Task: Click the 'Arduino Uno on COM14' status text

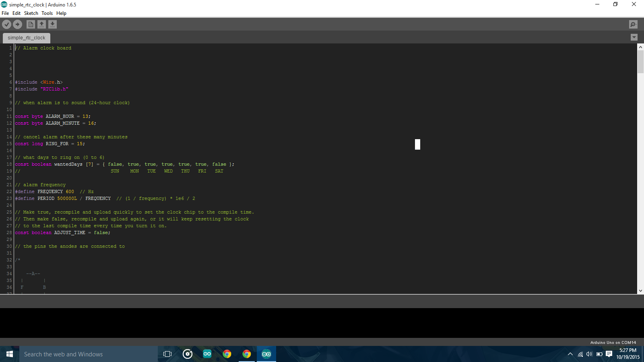Action: point(613,343)
